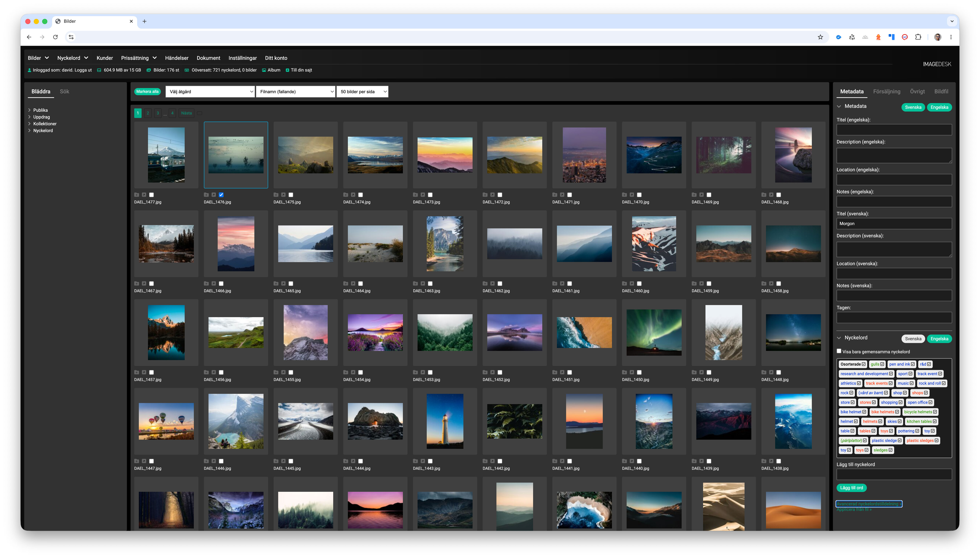
Task: Reload the page with browser refresh icon
Action: click(56, 37)
